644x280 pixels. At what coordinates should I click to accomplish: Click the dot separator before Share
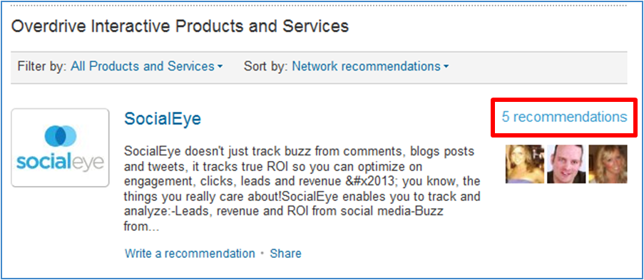pos(262,254)
